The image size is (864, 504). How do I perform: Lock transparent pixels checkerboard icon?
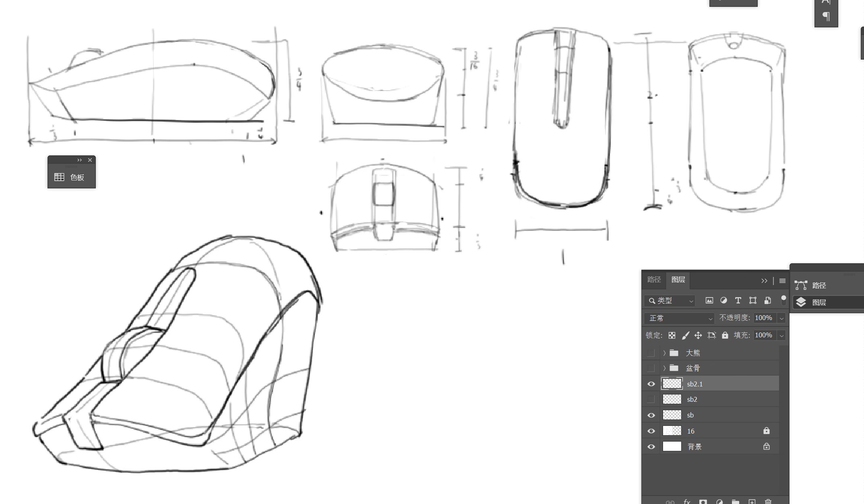point(672,335)
